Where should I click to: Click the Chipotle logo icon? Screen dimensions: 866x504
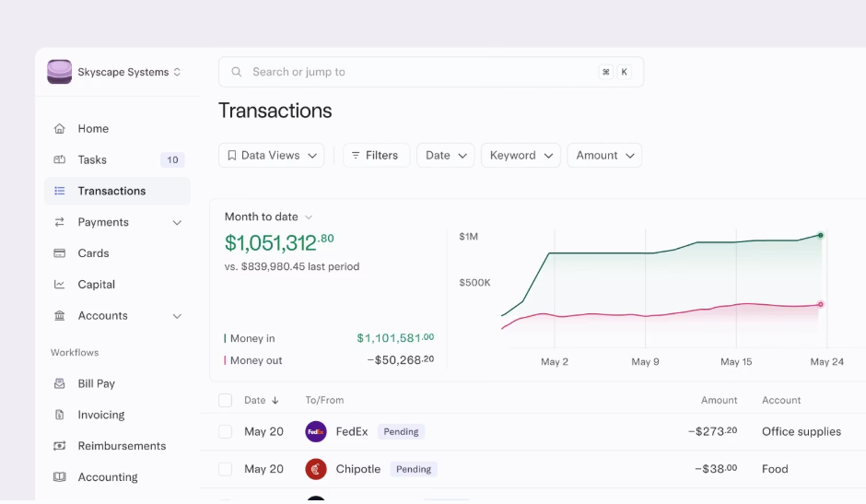tap(316, 469)
